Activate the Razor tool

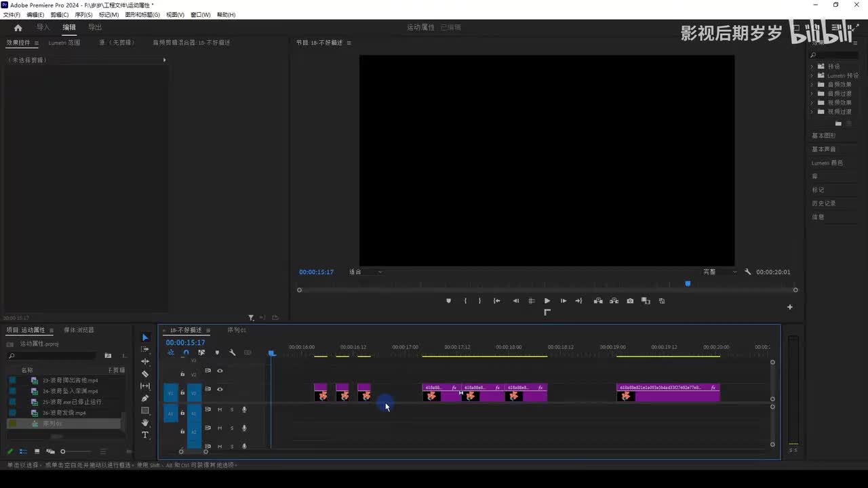pos(145,374)
